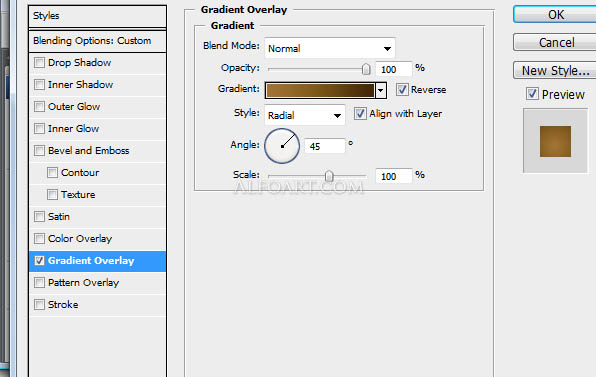This screenshot has width=596, height=377.
Task: Toggle the Preview checkbox
Action: point(532,93)
